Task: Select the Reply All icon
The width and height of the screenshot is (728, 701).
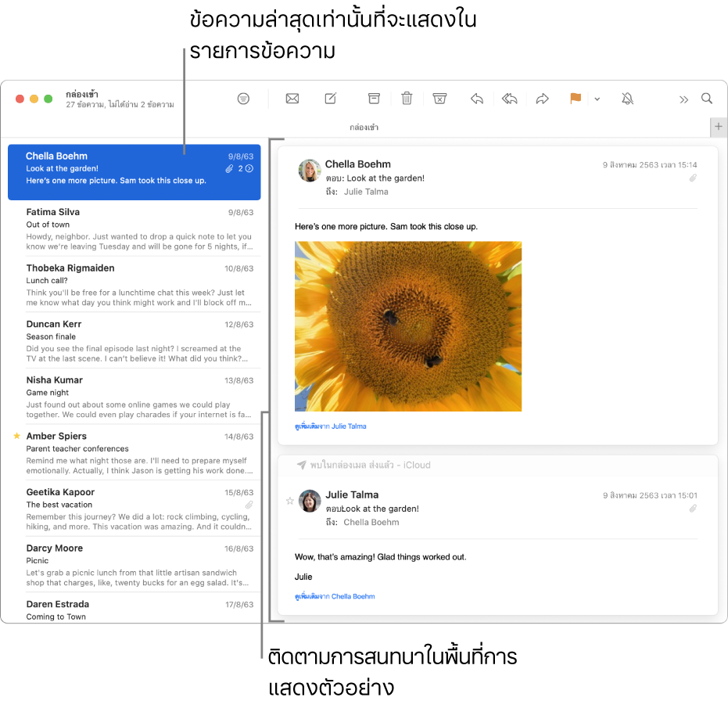Action: click(x=509, y=99)
